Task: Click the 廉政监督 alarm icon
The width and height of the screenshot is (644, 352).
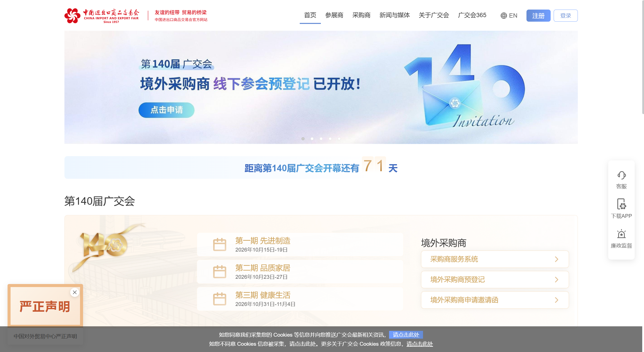Action: click(621, 234)
